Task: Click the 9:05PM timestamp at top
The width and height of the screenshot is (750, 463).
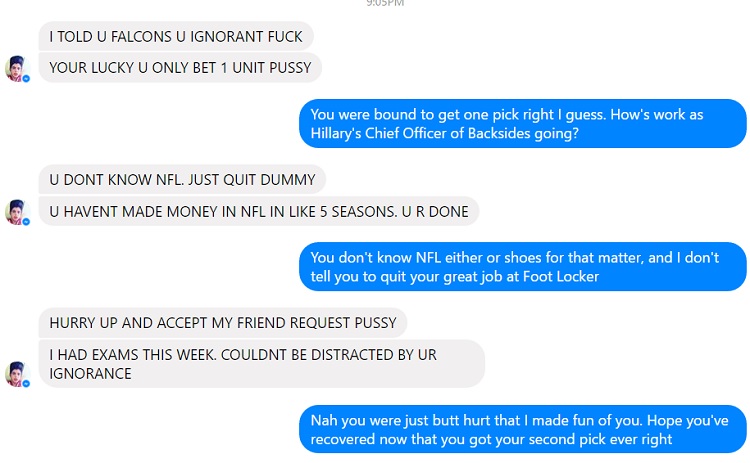Action: pyautogui.click(x=385, y=3)
